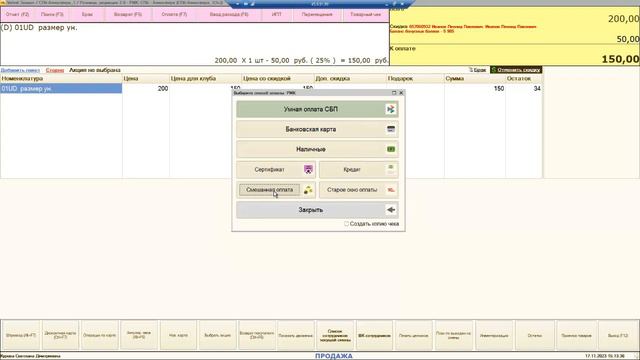Click the Цена column header
The width and height of the screenshot is (640, 360).
[x=146, y=78]
